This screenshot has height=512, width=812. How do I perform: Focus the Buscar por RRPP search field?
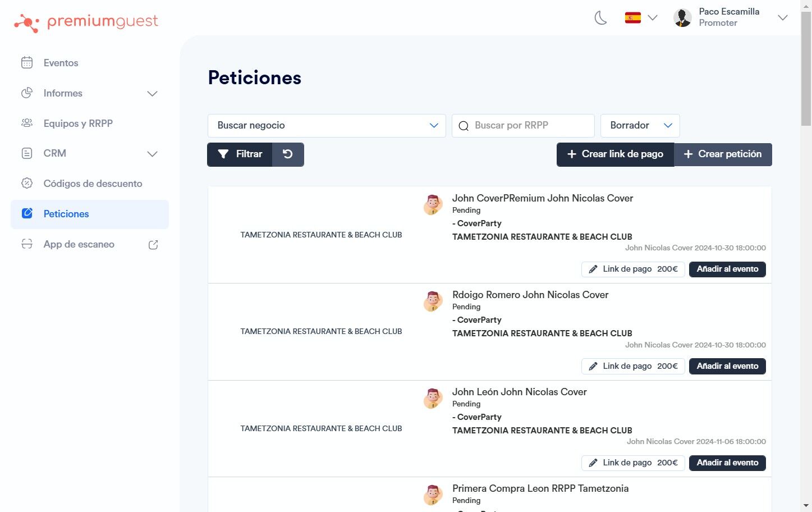pos(523,126)
